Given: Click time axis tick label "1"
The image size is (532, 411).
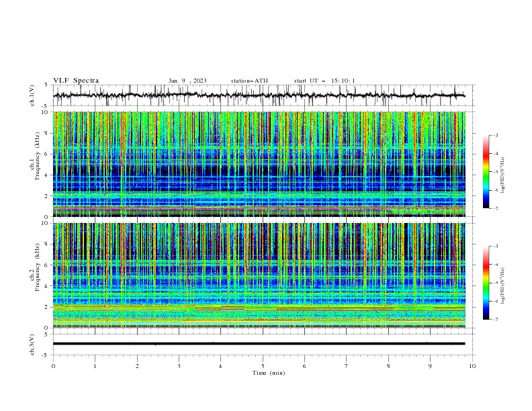Looking at the screenshot, I should pos(95,366).
